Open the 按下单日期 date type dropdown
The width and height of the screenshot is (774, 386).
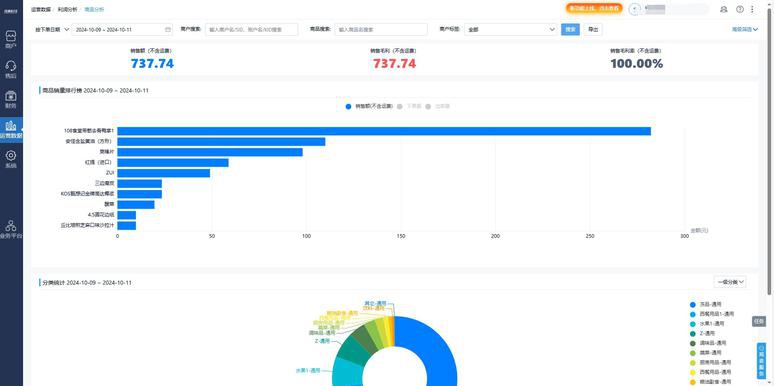coord(52,30)
